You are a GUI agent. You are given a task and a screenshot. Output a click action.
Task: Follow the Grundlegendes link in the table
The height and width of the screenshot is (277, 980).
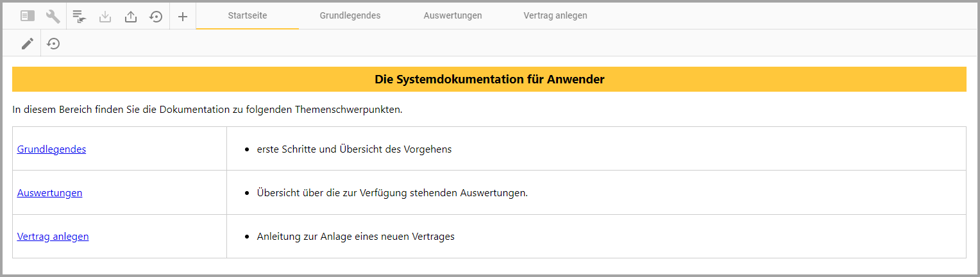(51, 149)
